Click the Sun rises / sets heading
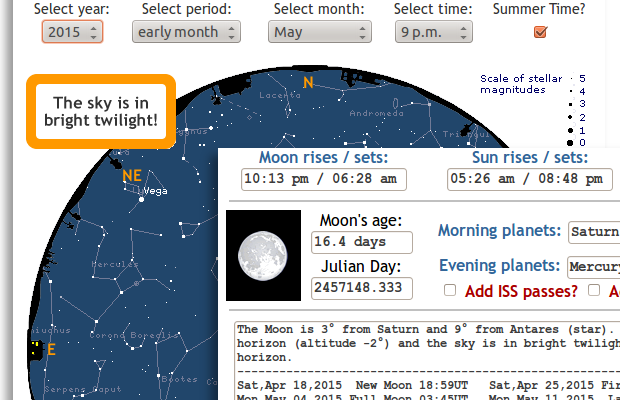Image resolution: width=620 pixels, height=400 pixels. 530,157
